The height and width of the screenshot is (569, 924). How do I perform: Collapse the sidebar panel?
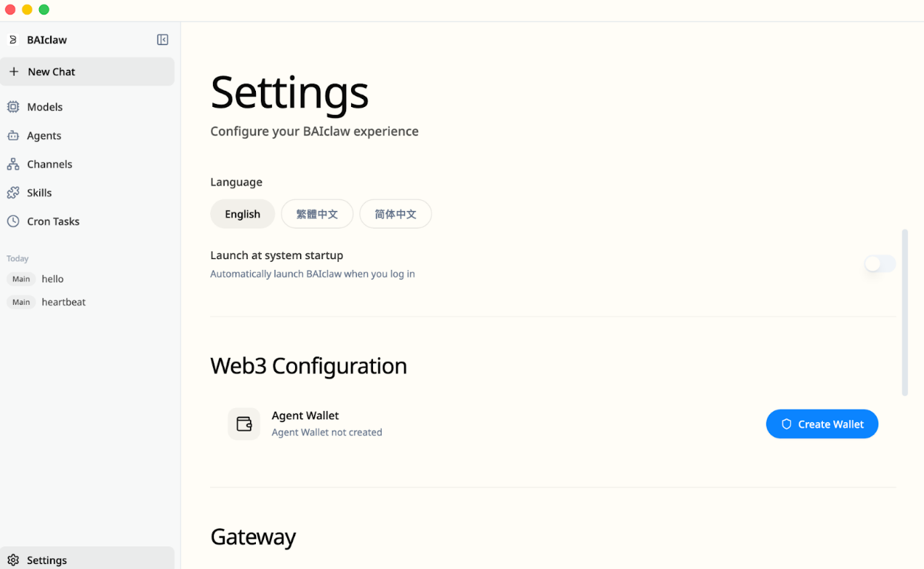(163, 40)
